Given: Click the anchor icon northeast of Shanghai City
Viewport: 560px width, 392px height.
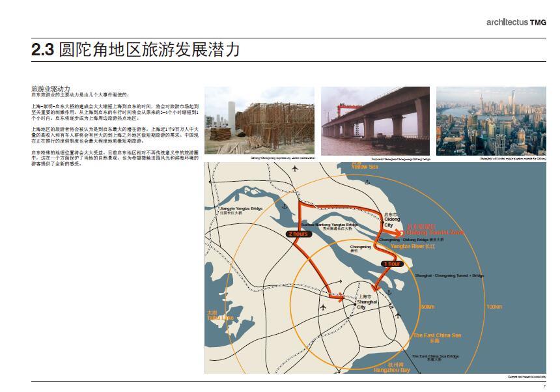Looking at the screenshot, I should (x=389, y=292).
